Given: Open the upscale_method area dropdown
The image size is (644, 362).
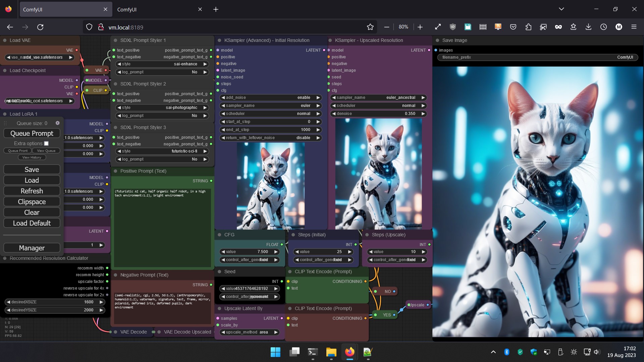Looking at the screenshot, I should coord(250,332).
